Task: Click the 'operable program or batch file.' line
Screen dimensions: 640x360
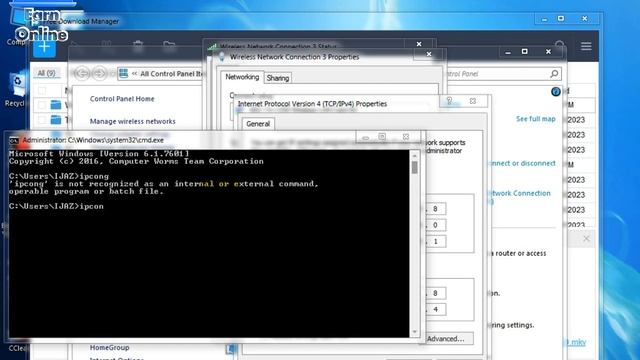Action: tap(86, 191)
